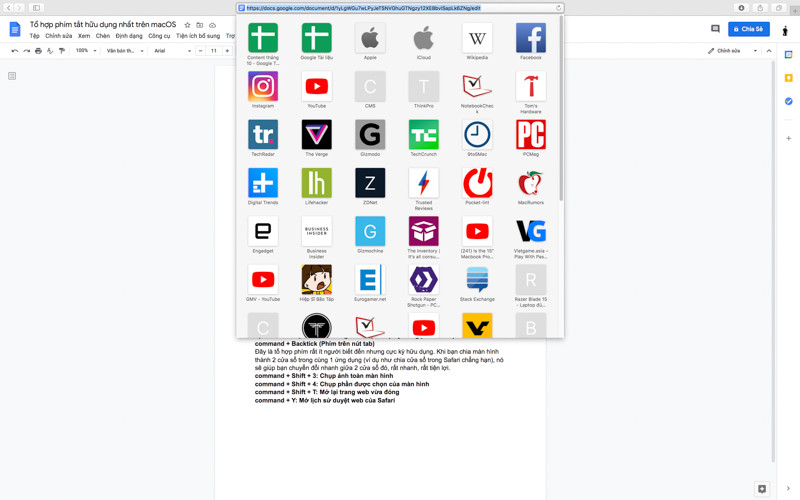
Task: Open the iCloud favorite
Action: [423, 38]
